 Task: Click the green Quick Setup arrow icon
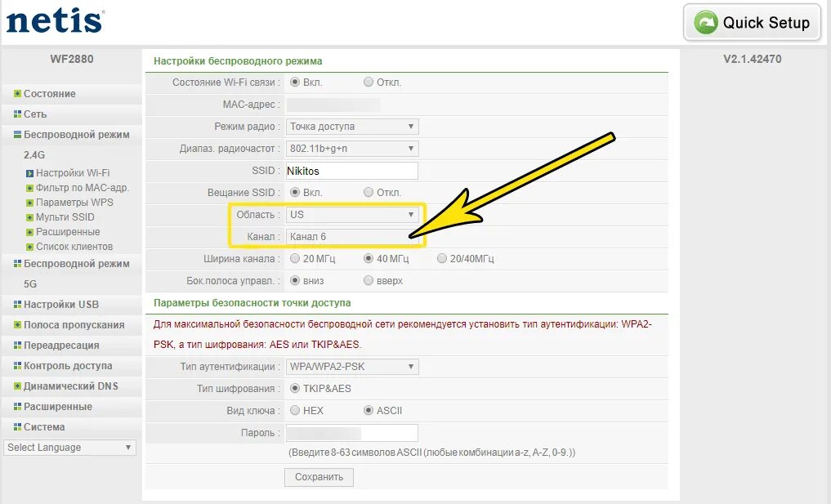[x=706, y=23]
